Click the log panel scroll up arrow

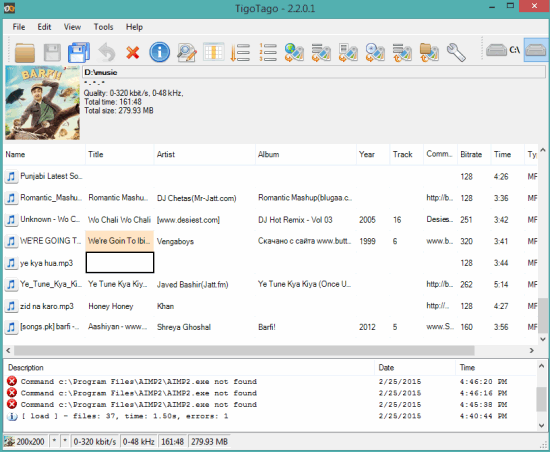click(x=541, y=366)
